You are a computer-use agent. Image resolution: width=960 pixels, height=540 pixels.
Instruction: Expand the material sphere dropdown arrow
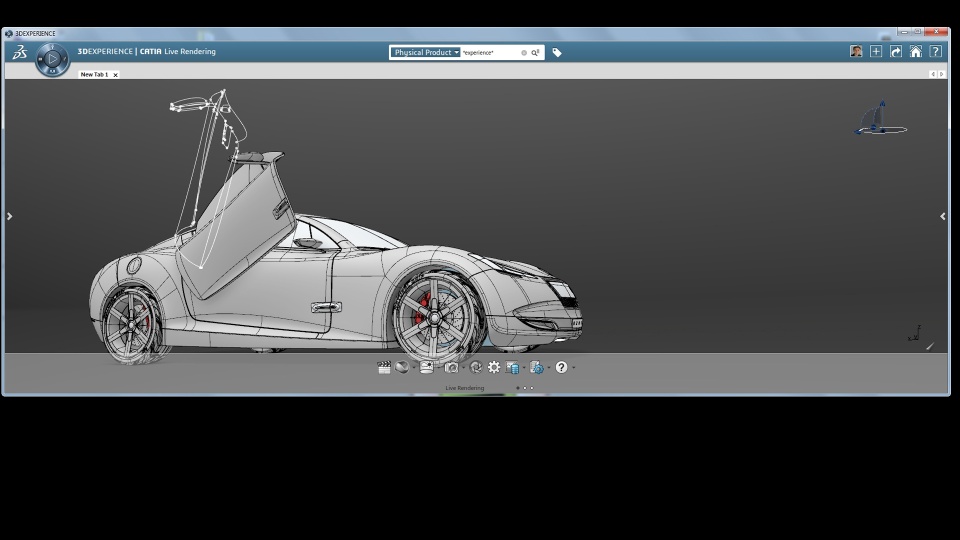(x=414, y=368)
